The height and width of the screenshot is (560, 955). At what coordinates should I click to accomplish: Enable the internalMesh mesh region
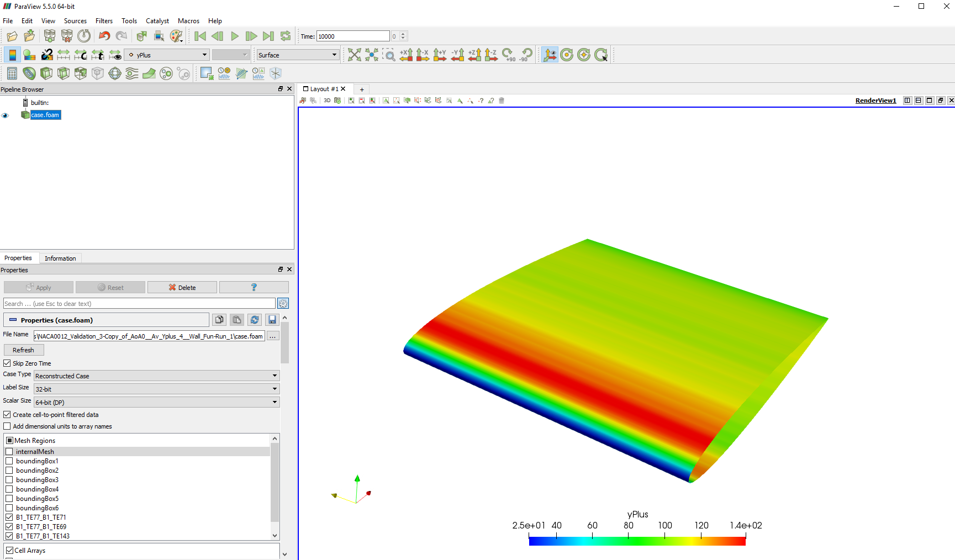click(x=9, y=451)
